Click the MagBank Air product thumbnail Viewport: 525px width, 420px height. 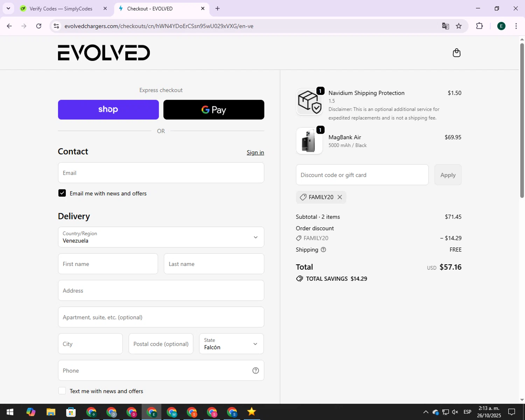309,141
